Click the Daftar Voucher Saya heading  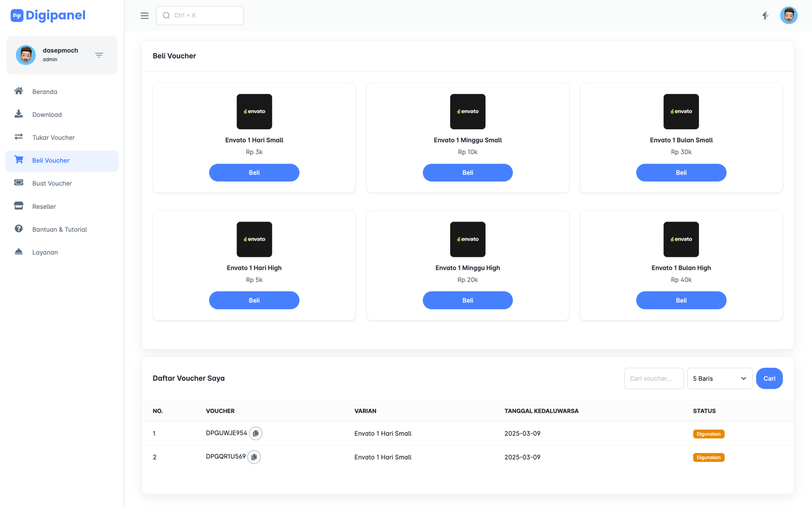[189, 378]
